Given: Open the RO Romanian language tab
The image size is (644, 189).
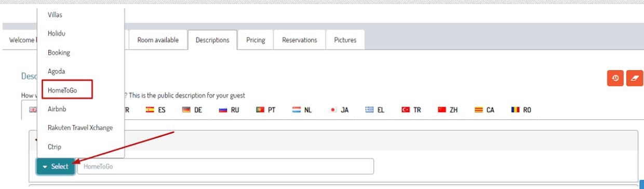Looking at the screenshot, I should pos(521,110).
